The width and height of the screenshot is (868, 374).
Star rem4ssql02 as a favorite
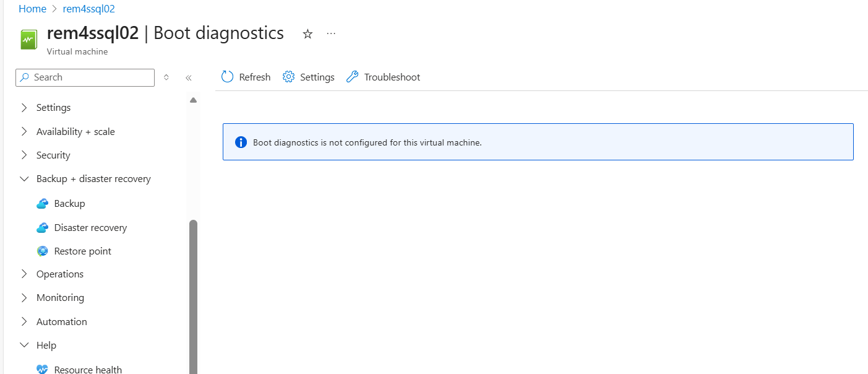[x=307, y=34]
